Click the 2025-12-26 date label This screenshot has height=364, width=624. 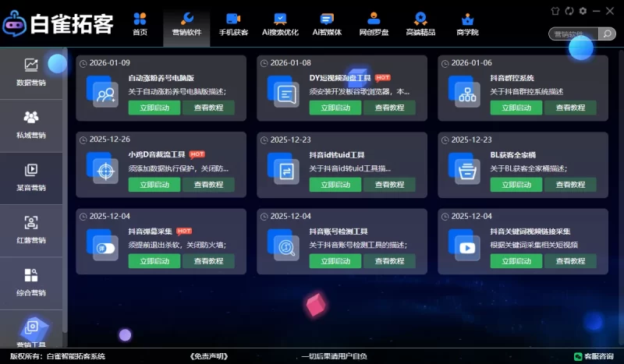(109, 140)
